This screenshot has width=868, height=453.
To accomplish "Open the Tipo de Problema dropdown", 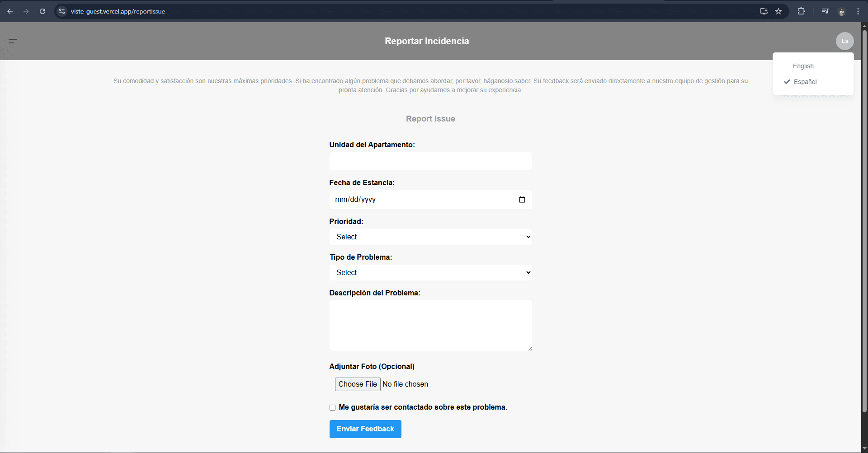I will 430,272.
